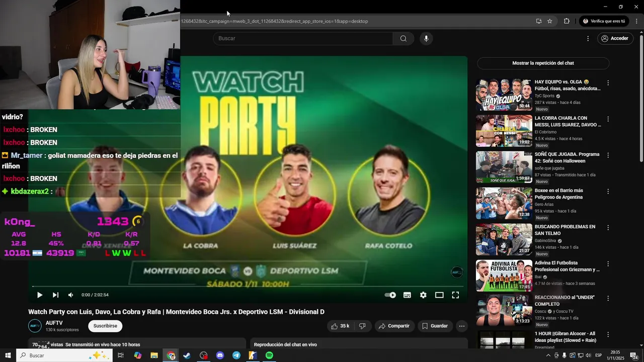The image size is (644, 362).
Task: Click Gero Arias channel name
Action: click(544, 205)
